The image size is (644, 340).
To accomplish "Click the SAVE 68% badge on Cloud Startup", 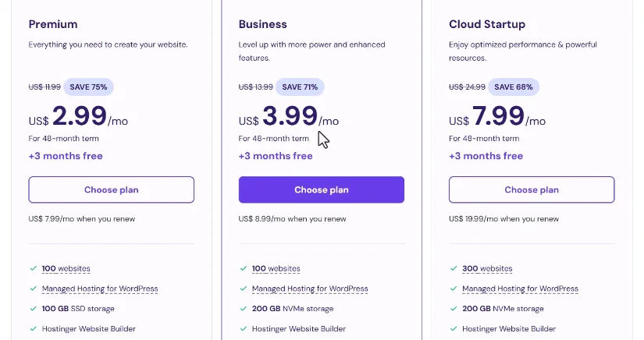I will [x=513, y=86].
